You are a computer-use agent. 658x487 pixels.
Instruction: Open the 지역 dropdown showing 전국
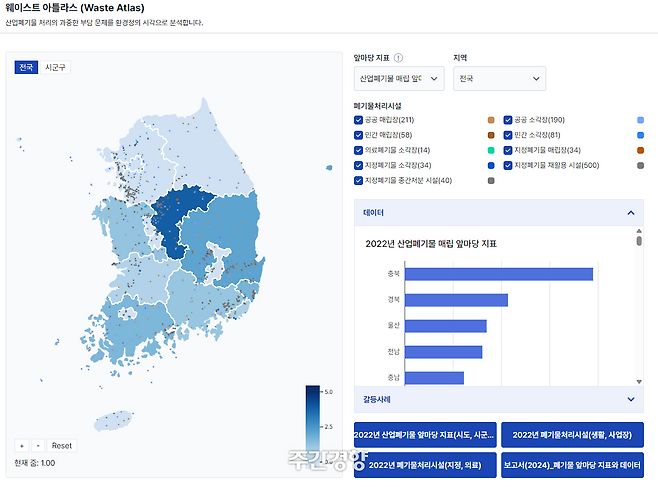coord(499,78)
